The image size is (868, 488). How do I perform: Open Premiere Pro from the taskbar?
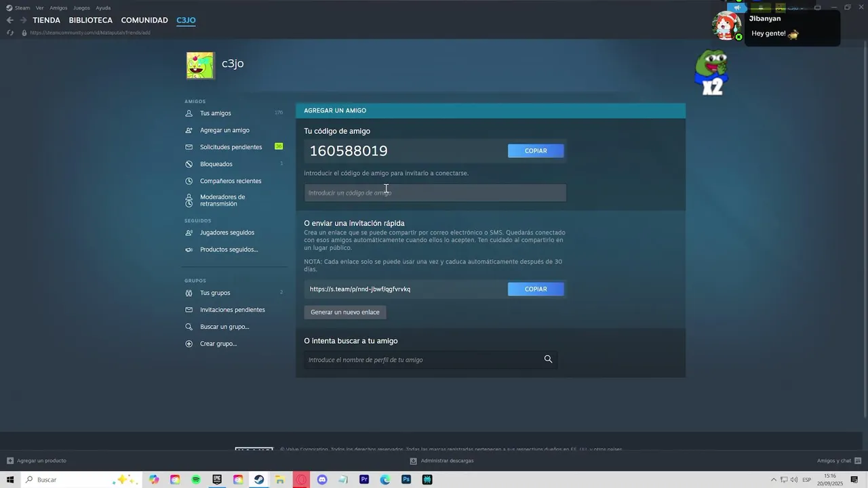(x=364, y=480)
